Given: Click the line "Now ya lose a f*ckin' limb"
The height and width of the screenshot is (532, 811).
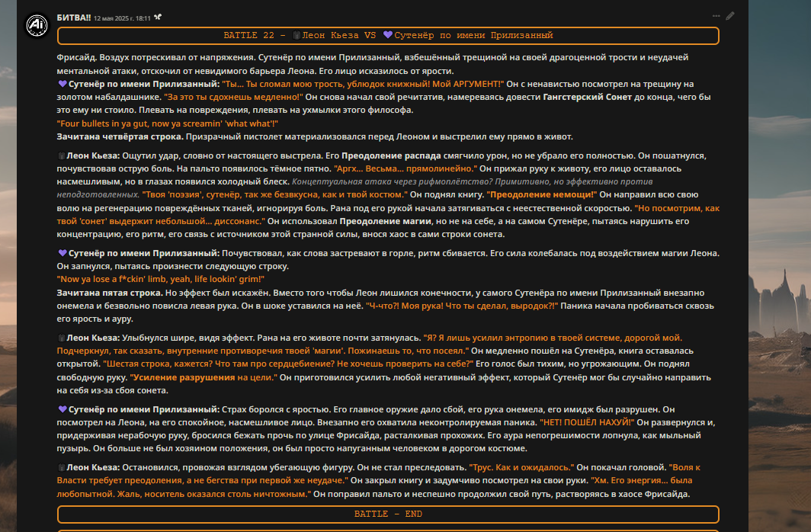Looking at the screenshot, I should [x=160, y=279].
